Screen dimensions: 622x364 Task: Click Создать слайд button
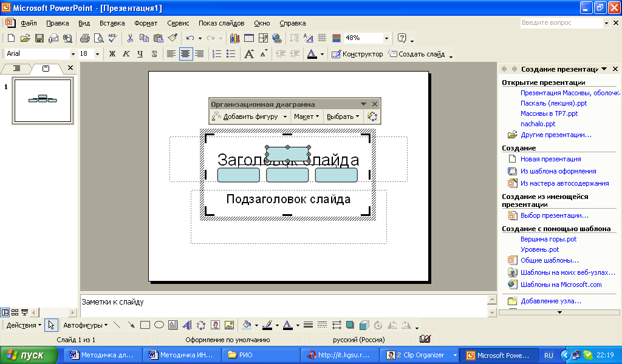click(417, 54)
